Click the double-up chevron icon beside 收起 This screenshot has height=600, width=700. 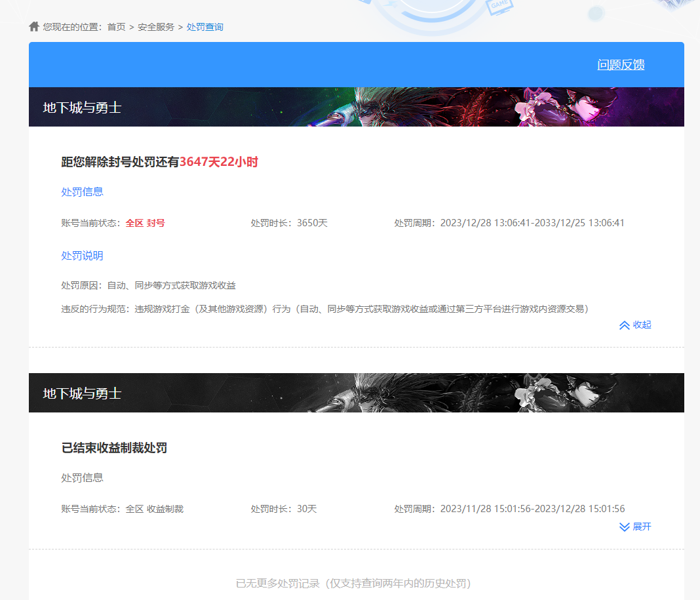[624, 325]
